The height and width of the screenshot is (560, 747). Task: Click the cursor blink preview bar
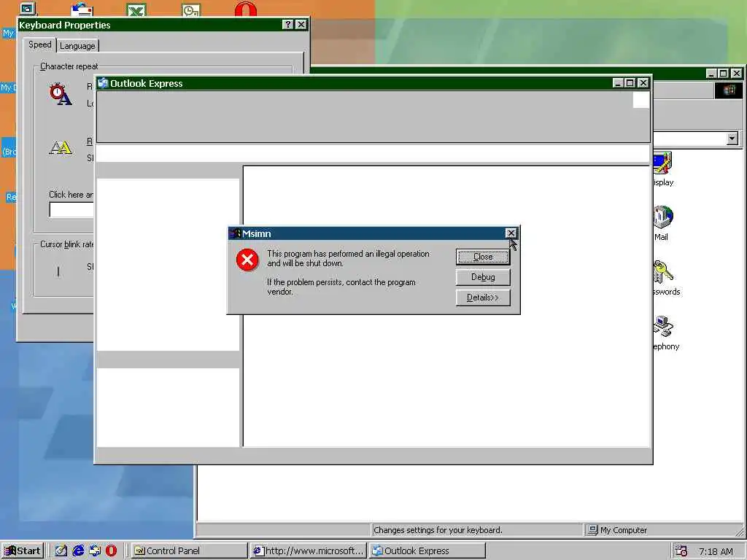click(x=58, y=271)
